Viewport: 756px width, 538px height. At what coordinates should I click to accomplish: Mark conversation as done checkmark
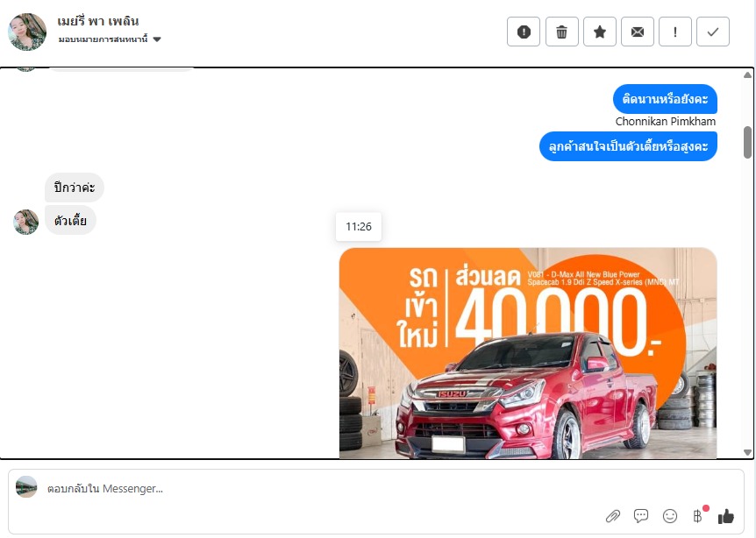pyautogui.click(x=713, y=32)
